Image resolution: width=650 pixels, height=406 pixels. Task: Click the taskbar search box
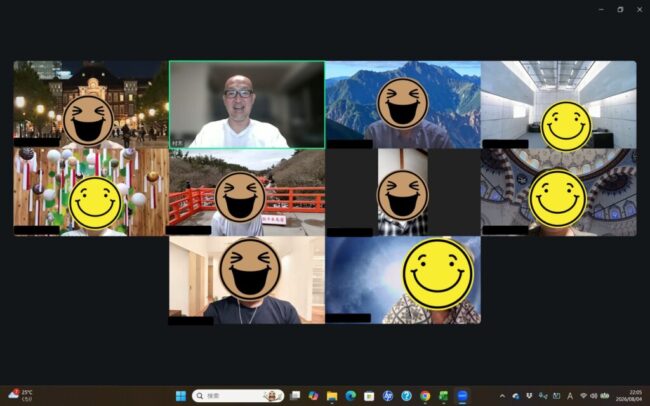(x=238, y=396)
